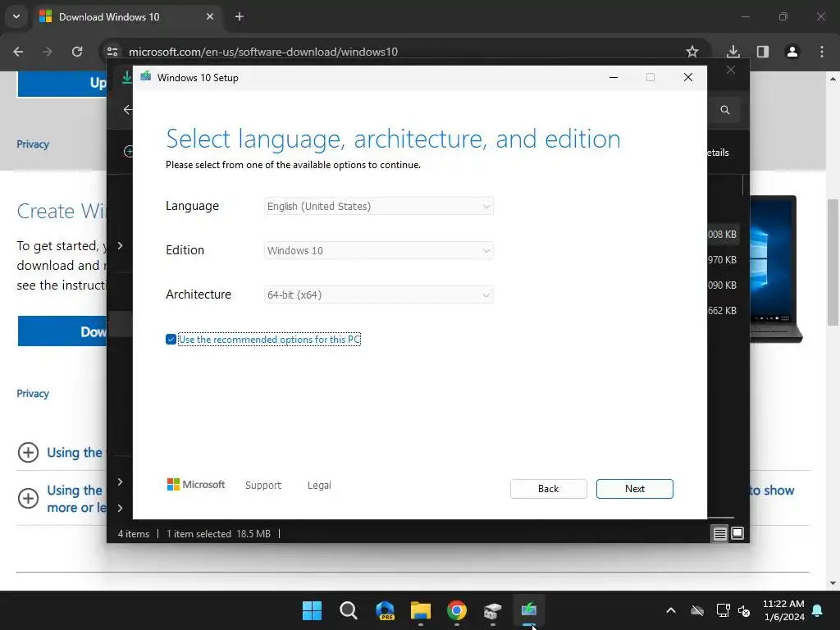The height and width of the screenshot is (630, 840).
Task: Open Chrome tab search dropdown
Action: click(16, 16)
